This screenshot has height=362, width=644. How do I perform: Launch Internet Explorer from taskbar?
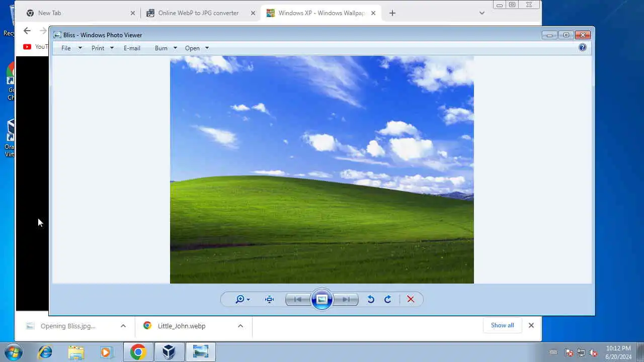[45, 352]
